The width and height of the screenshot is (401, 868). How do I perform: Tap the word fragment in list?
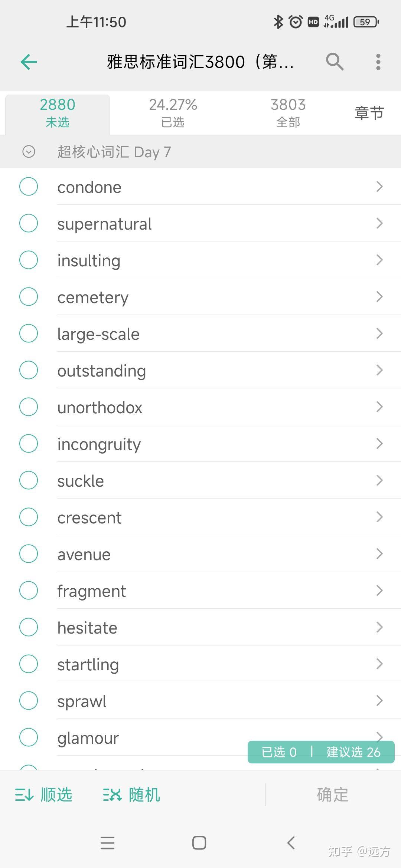92,591
